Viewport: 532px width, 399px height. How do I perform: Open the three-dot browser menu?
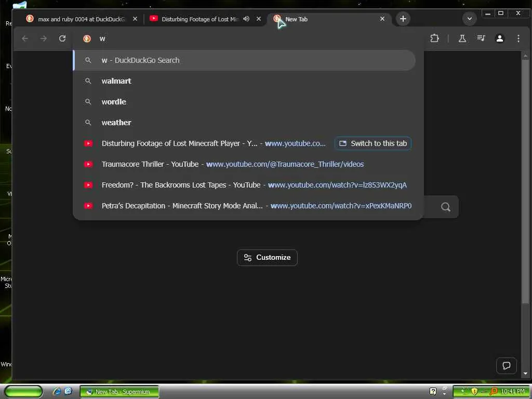518,38
